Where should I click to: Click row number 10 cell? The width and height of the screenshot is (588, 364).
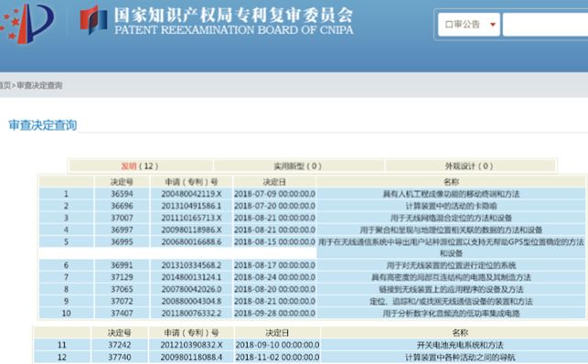pyautogui.click(x=66, y=314)
